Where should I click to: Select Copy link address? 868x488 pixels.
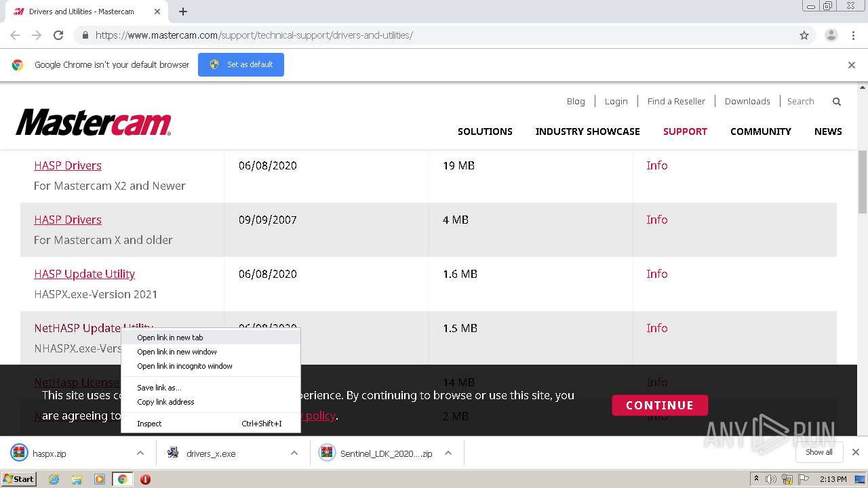(211, 402)
